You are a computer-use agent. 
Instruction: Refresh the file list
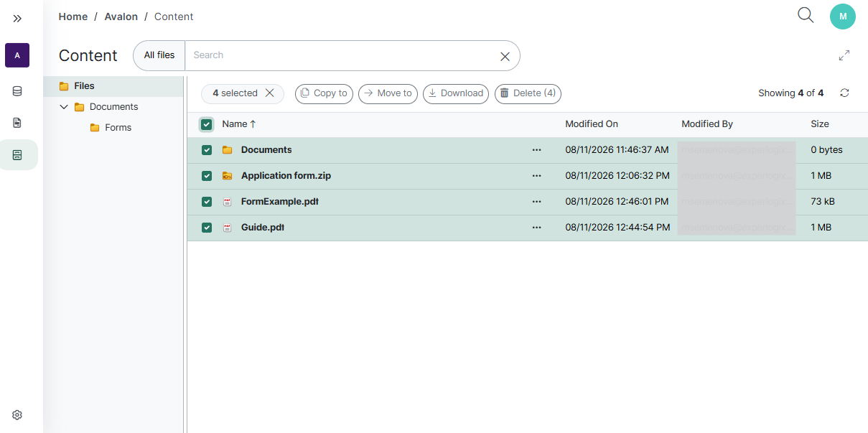tap(844, 93)
